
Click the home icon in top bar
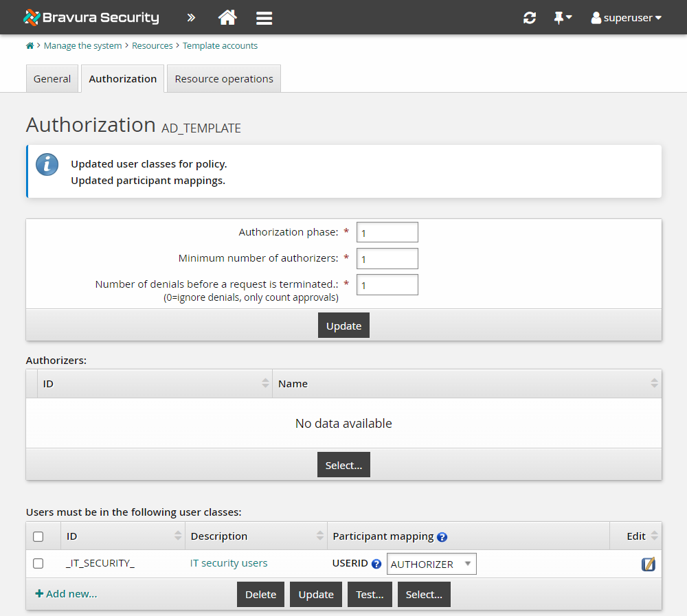(227, 18)
